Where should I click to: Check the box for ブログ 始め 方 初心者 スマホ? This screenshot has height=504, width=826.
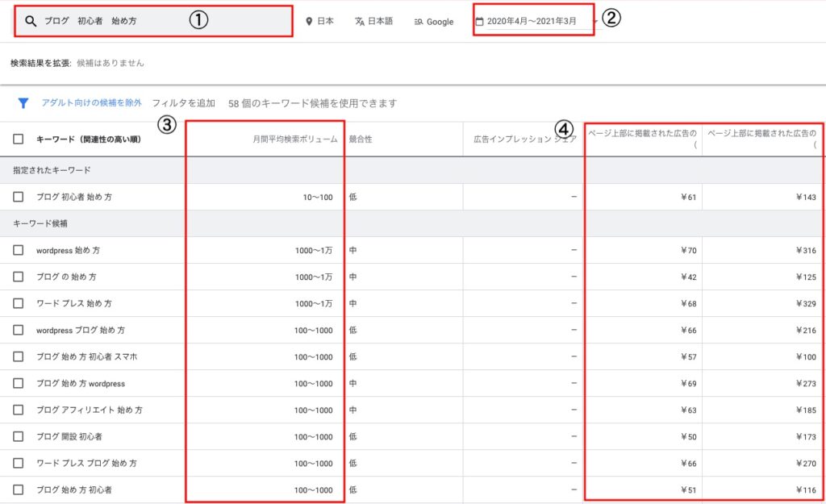[19, 356]
